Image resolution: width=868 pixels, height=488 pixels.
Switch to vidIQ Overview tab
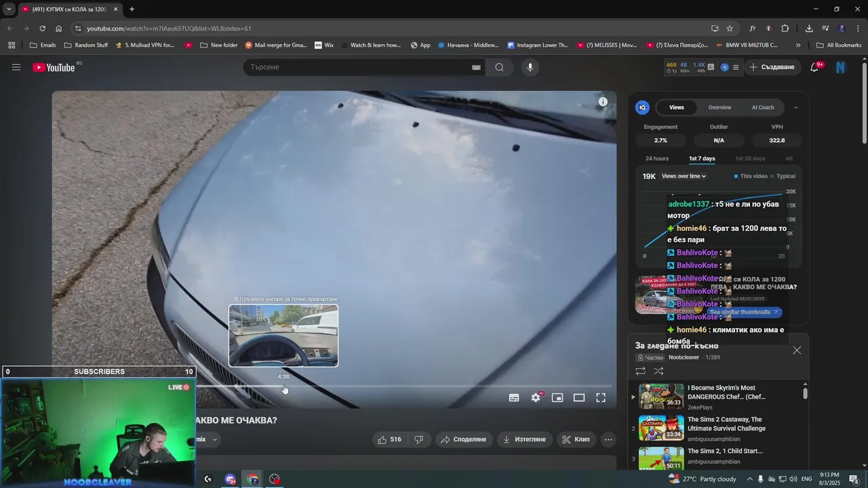719,107
